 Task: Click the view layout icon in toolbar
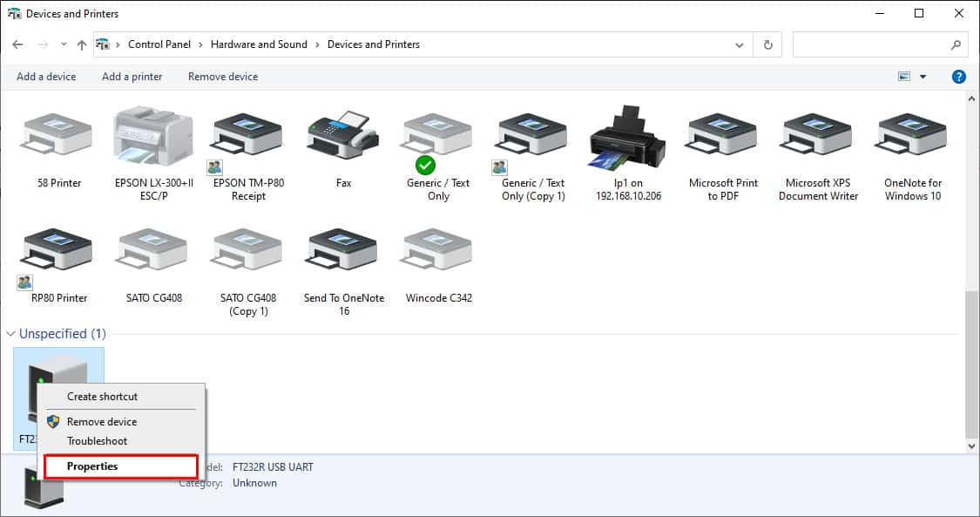904,76
